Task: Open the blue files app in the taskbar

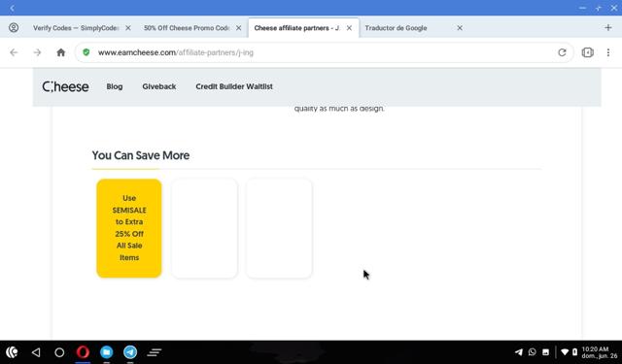Action: pyautogui.click(x=106, y=351)
